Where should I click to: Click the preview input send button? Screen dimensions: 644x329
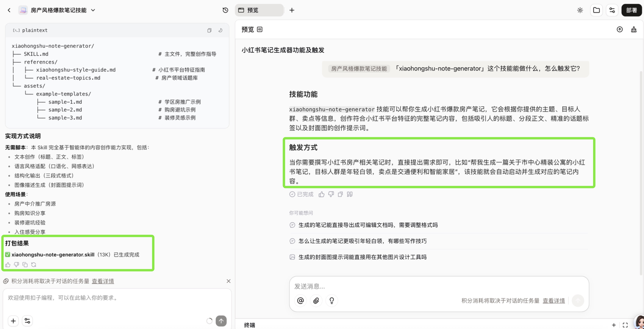tap(578, 300)
